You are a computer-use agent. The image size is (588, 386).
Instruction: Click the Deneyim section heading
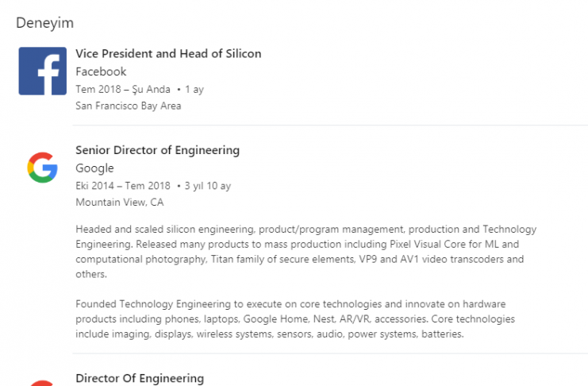coord(45,23)
